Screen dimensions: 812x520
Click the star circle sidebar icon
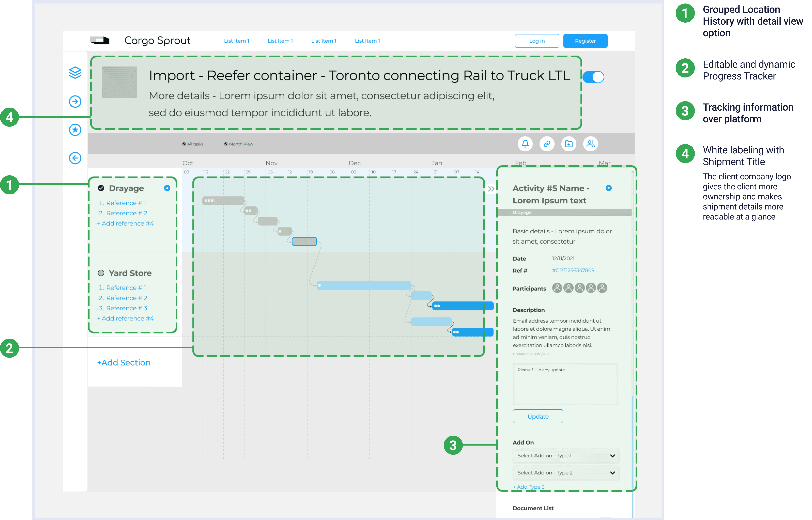pos(75,130)
